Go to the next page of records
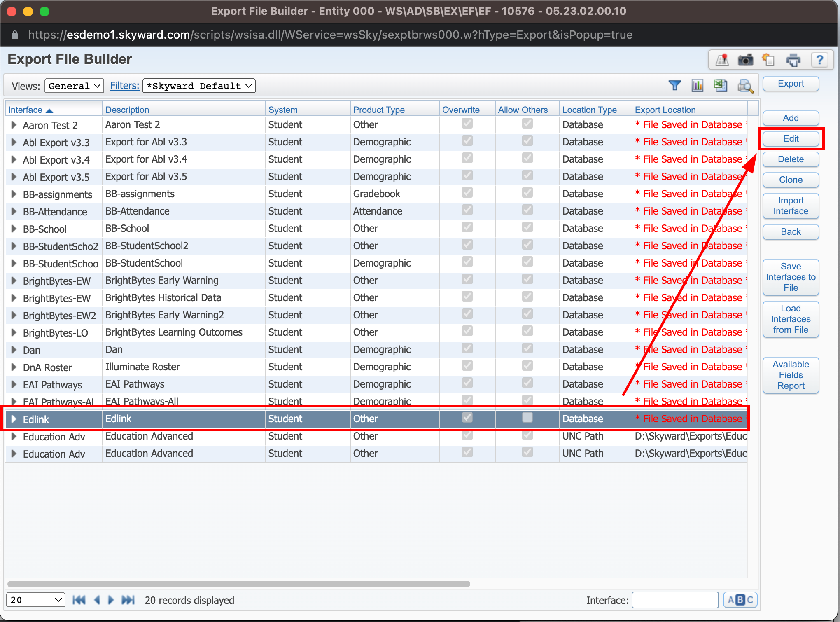Viewport: 840px width, 622px height. coord(111,600)
